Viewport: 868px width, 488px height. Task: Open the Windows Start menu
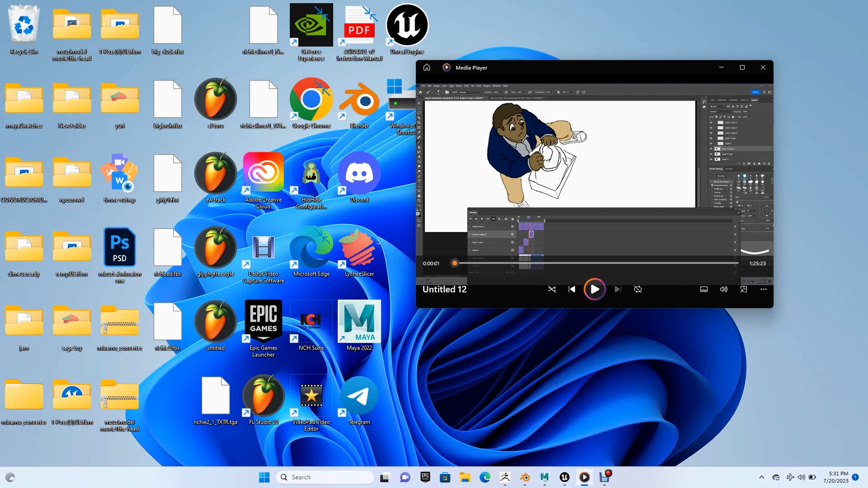point(264,477)
